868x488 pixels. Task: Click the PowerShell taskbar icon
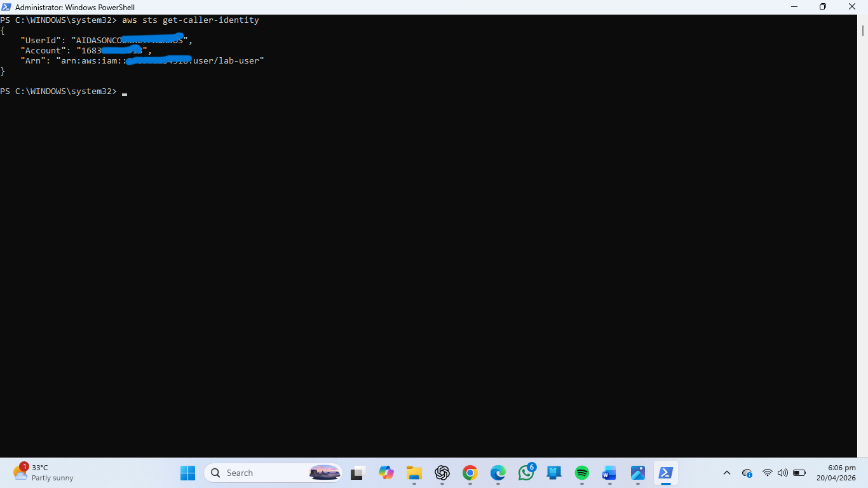666,473
